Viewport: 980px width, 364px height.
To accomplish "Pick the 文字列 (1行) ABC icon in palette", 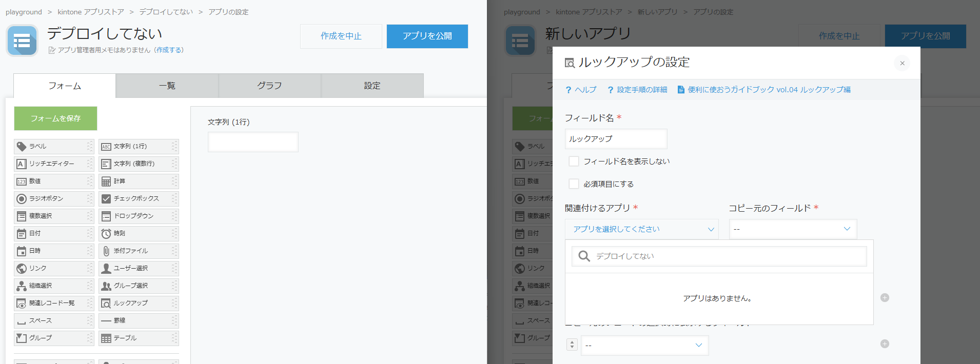I will coord(106,147).
